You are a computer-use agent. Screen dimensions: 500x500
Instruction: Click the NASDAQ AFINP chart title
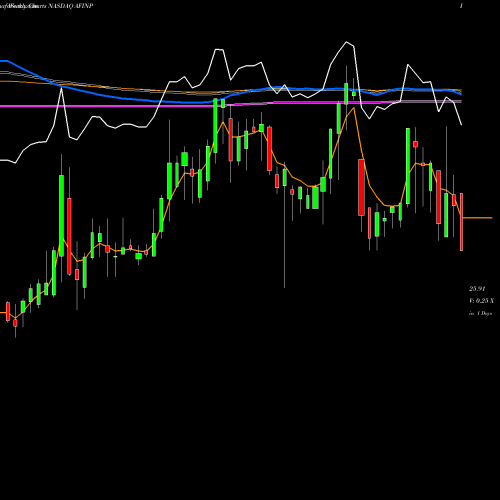tap(71, 6)
